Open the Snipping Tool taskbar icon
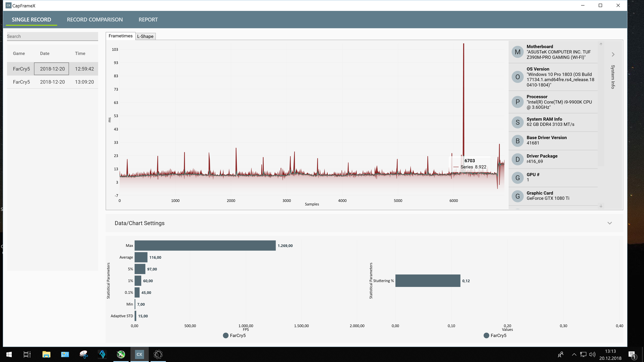644x362 pixels. [x=84, y=354]
